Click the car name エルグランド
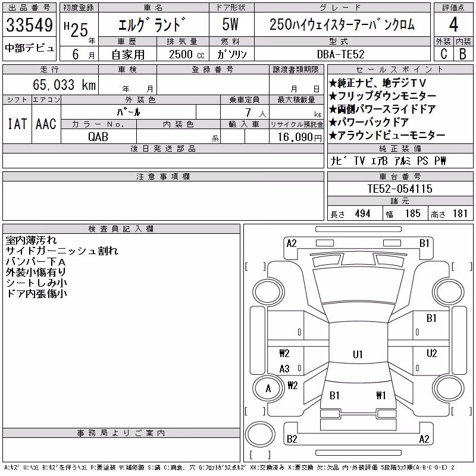The image size is (476, 476). pos(152,24)
